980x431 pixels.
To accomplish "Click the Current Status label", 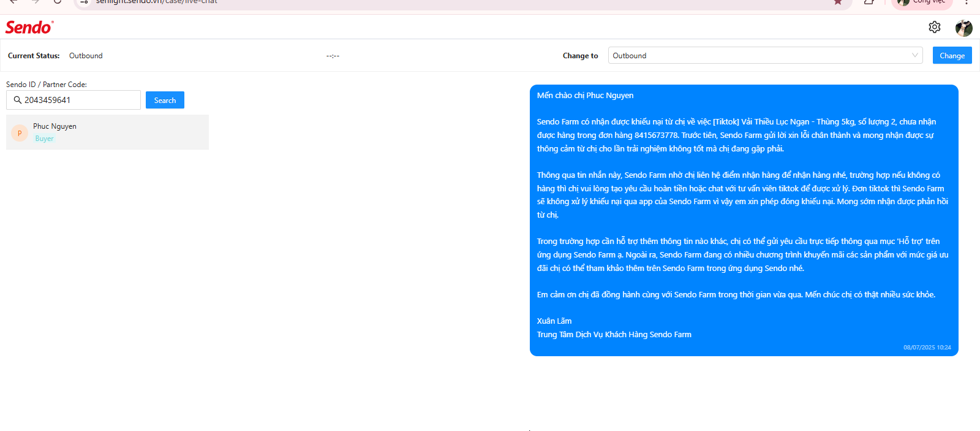I will point(34,56).
